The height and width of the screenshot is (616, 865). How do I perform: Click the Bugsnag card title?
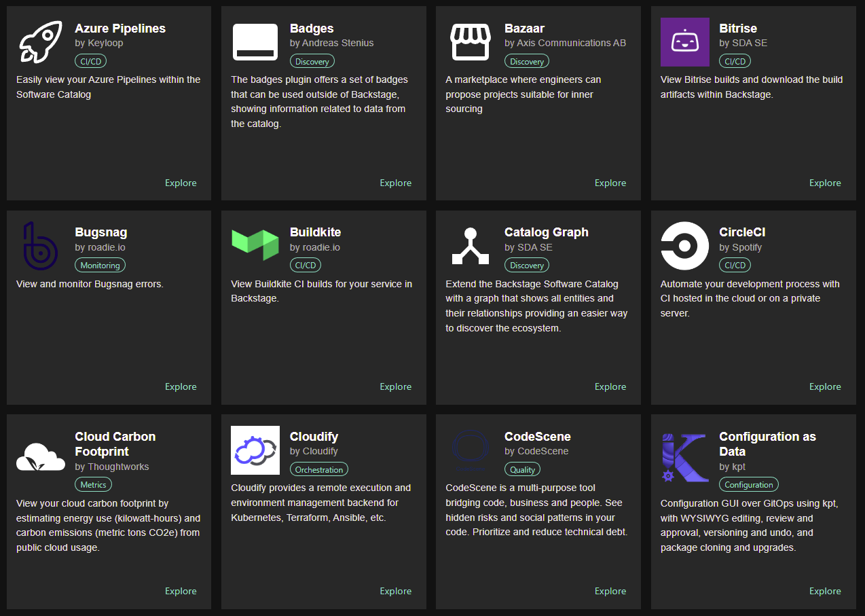[x=101, y=232]
